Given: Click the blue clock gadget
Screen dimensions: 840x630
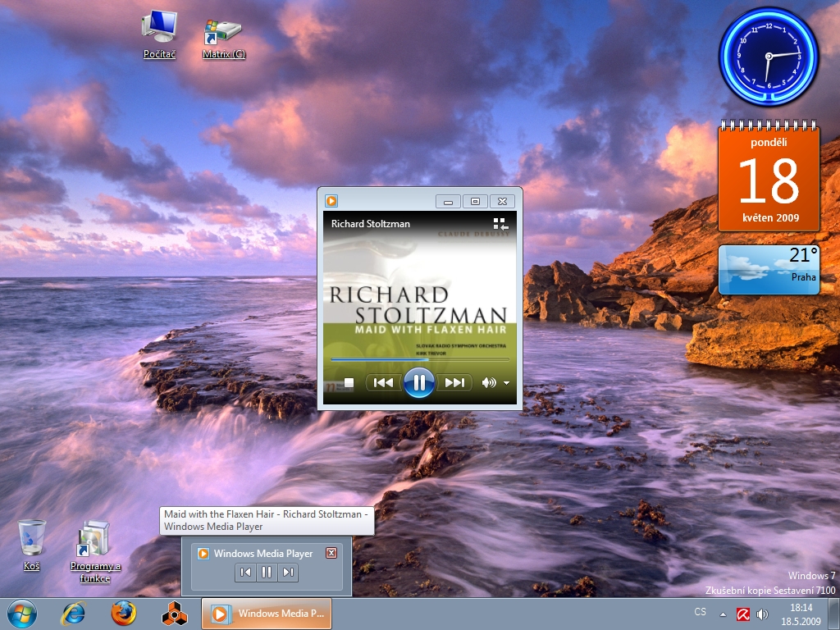Looking at the screenshot, I should tap(768, 57).
